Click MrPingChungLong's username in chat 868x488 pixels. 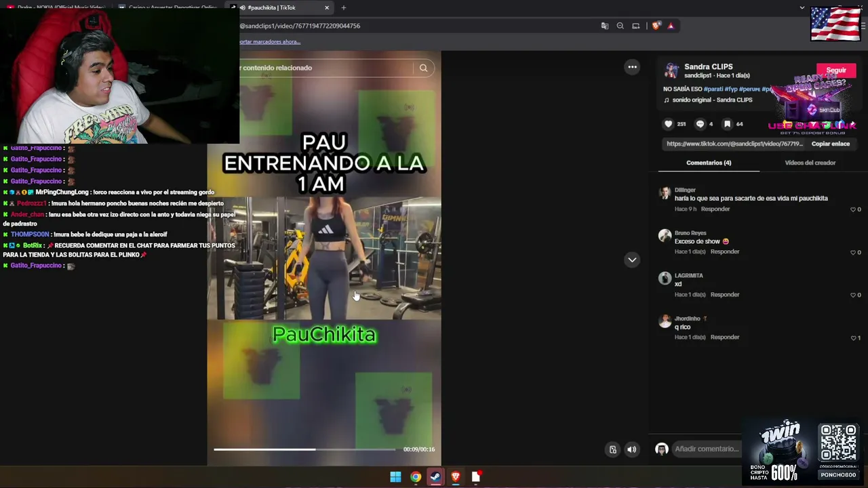coord(62,192)
